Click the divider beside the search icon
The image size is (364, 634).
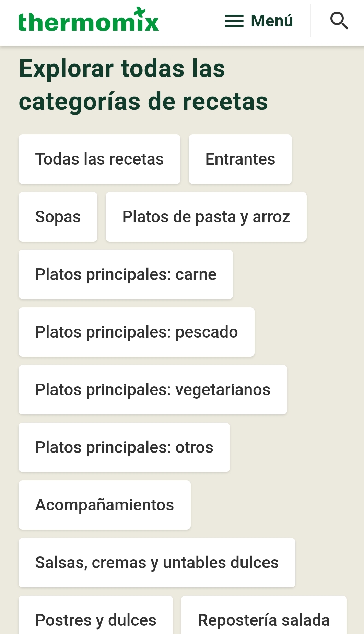tap(310, 21)
